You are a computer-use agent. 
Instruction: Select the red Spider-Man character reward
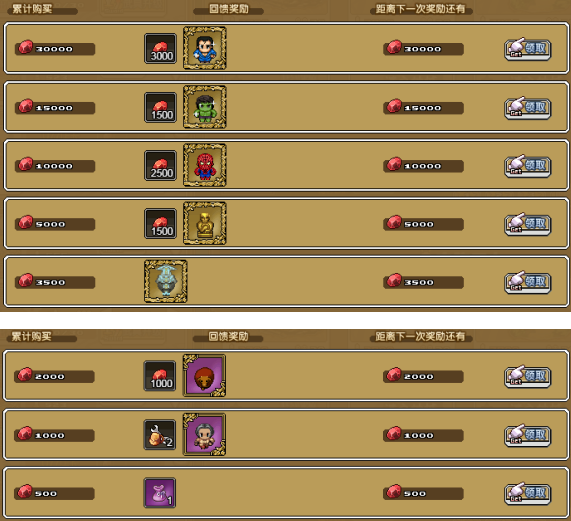[205, 165]
